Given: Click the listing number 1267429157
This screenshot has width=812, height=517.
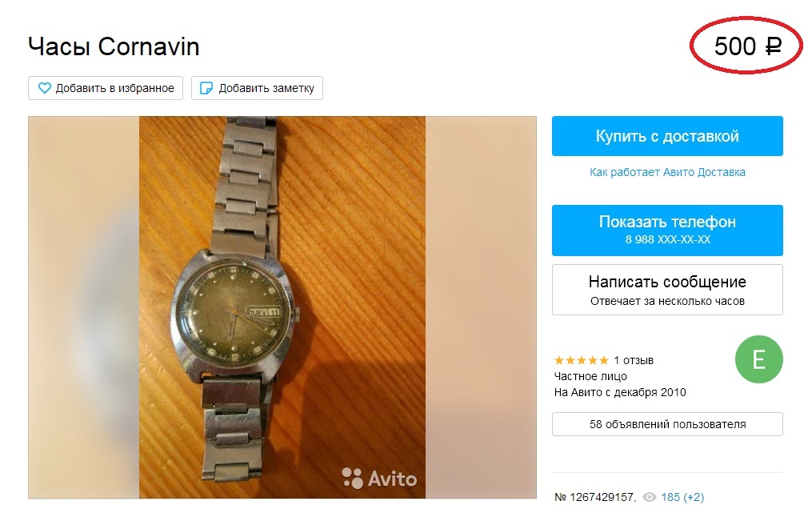Looking at the screenshot, I should (594, 497).
